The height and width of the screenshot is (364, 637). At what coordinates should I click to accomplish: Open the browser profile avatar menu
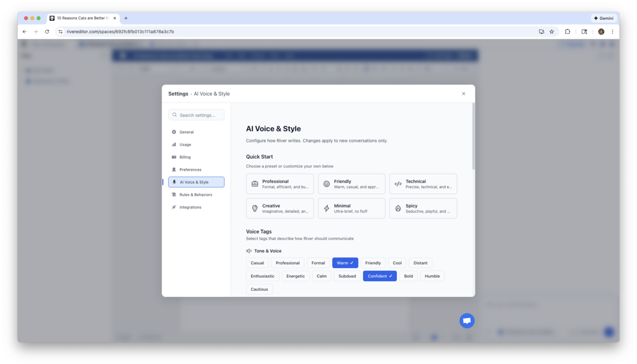coord(601,31)
